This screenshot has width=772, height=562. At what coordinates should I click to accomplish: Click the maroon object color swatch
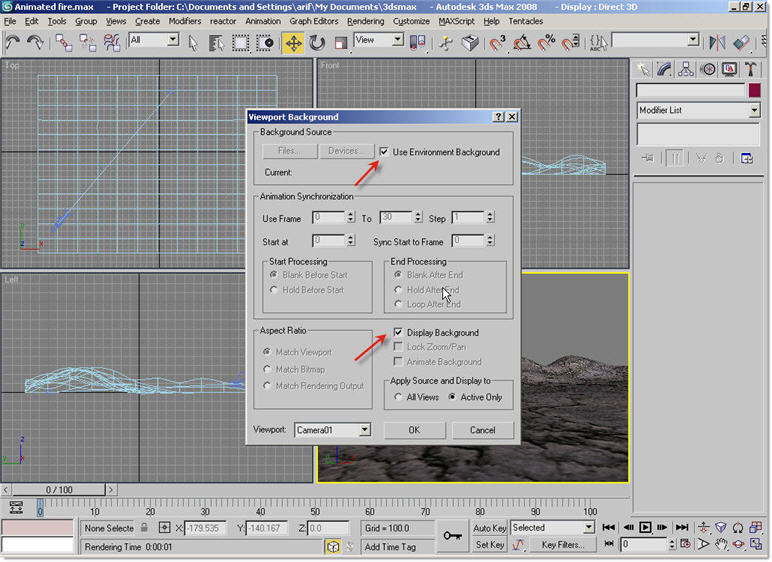pos(755,90)
